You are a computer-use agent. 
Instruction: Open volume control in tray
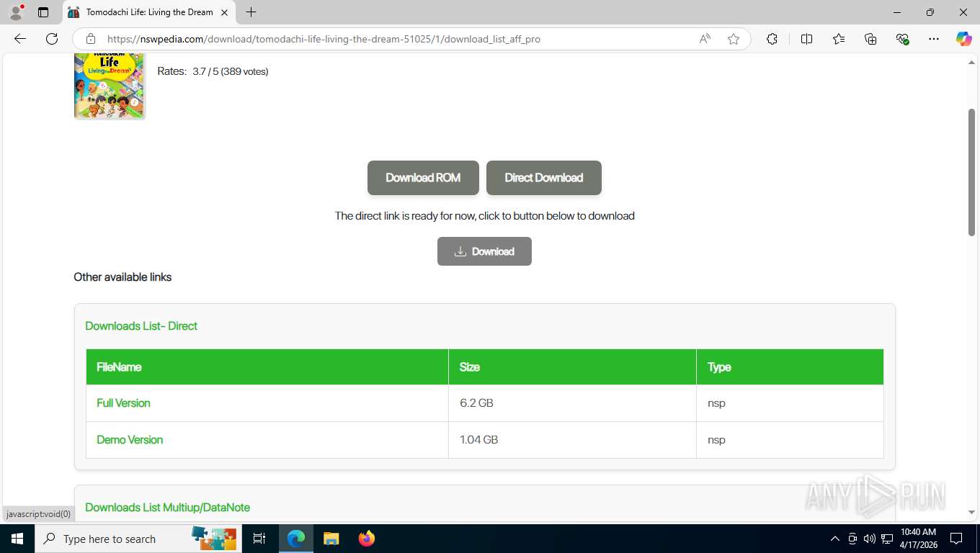[870, 539]
